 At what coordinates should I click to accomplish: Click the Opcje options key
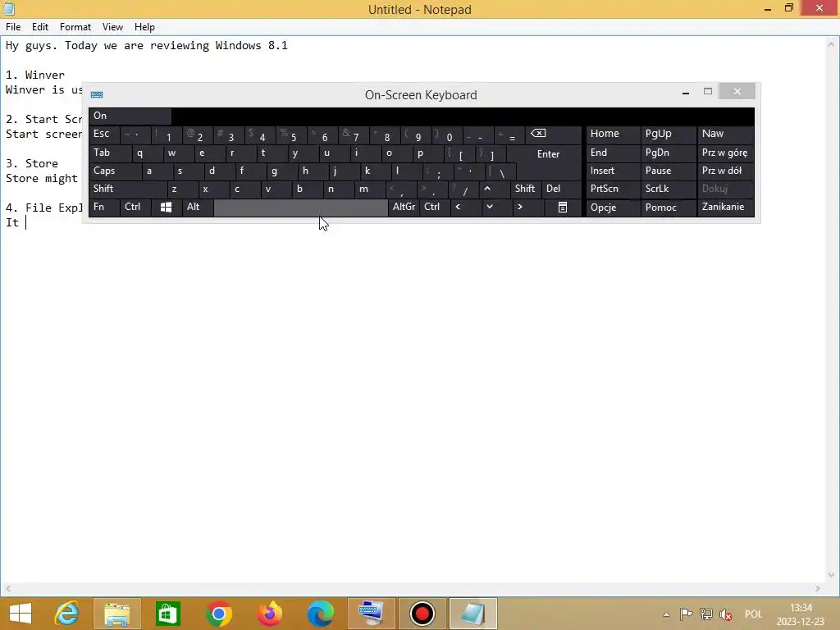[x=613, y=208]
